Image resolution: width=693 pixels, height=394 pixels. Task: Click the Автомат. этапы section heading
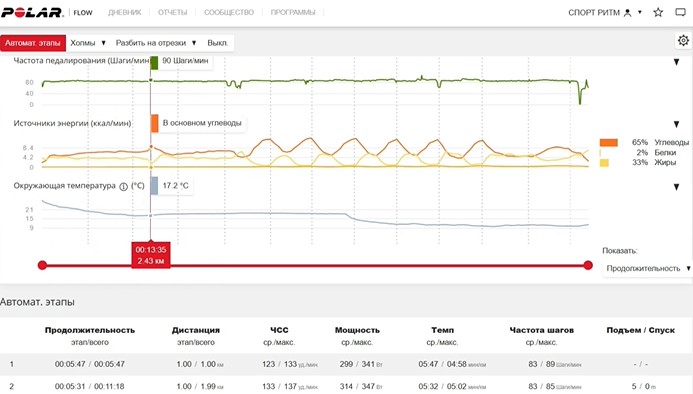(37, 302)
